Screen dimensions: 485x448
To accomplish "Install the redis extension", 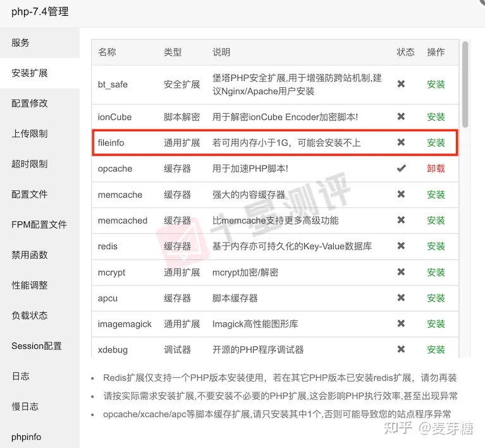I will coord(436,246).
